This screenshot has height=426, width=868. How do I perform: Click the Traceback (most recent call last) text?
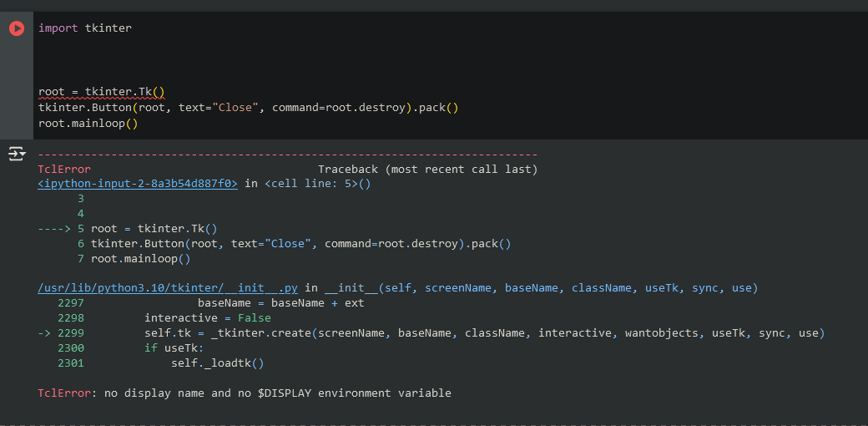pos(427,170)
